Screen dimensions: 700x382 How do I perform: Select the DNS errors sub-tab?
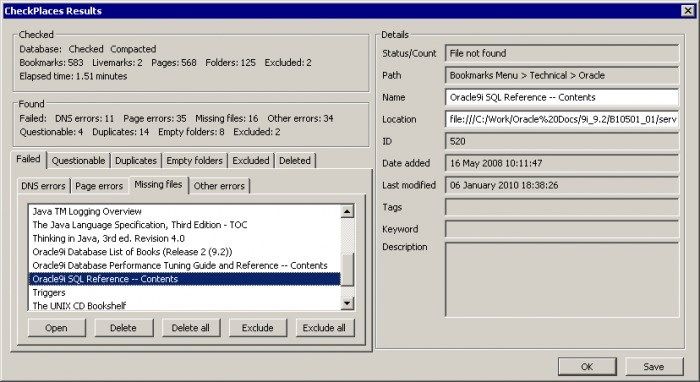43,186
